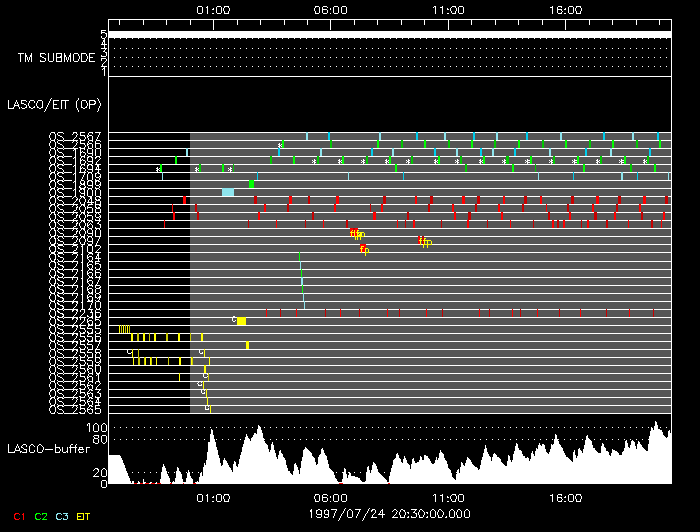Click the green C2 legend label
This screenshot has height=532, width=700.
pos(41,516)
